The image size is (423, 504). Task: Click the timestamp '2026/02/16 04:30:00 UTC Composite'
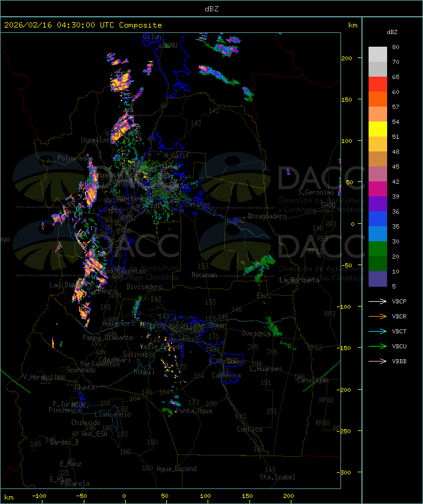(x=83, y=25)
